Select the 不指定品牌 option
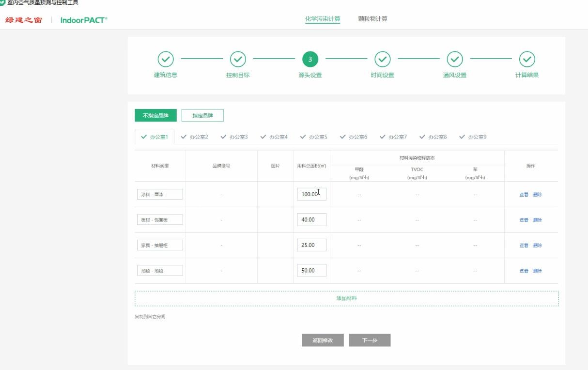588x370 pixels. [x=155, y=115]
